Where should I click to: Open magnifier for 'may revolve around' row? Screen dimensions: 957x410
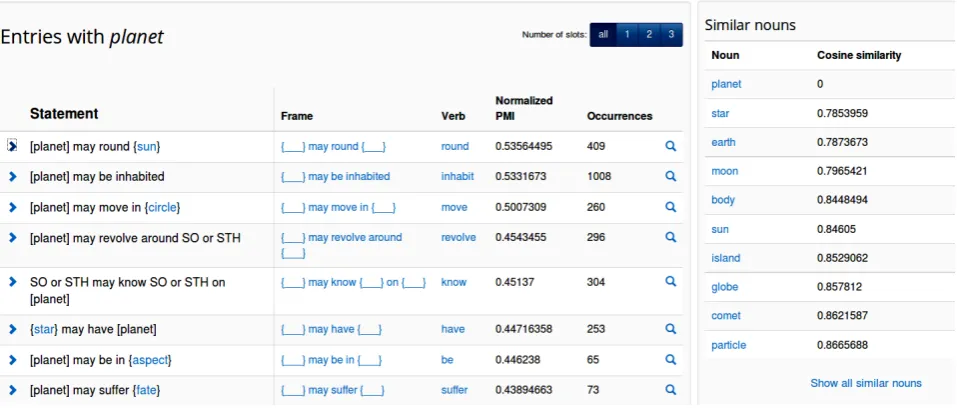click(x=670, y=237)
